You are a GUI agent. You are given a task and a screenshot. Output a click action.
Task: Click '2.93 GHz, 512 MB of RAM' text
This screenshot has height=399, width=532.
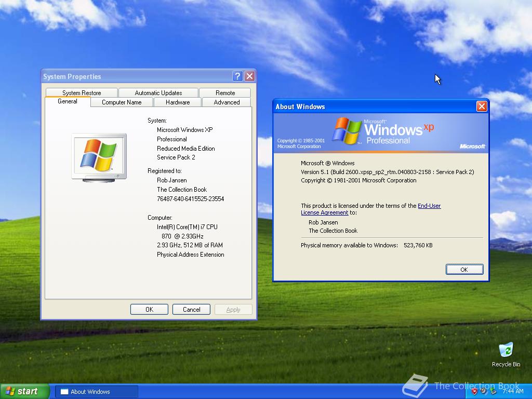click(190, 245)
